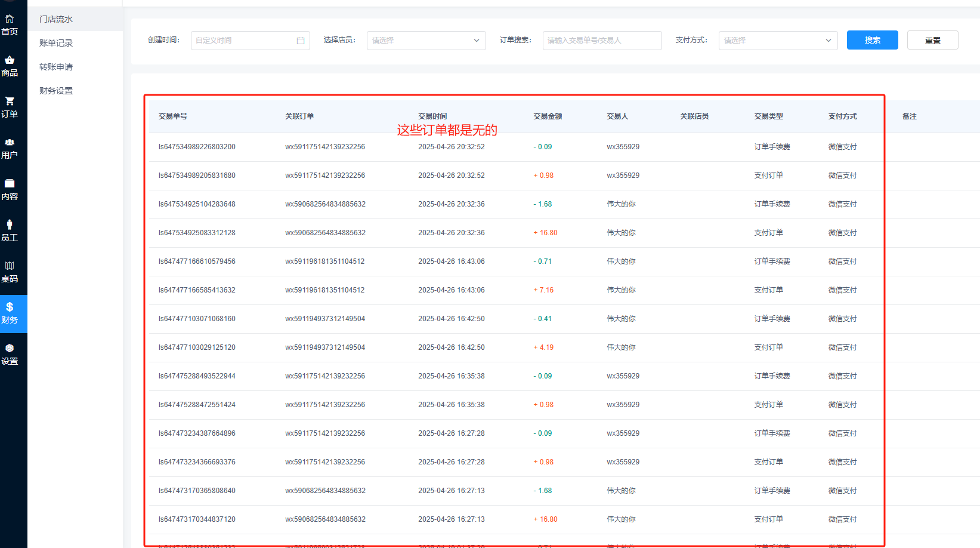
Task: Click the 交易人 column header
Action: 617,116
